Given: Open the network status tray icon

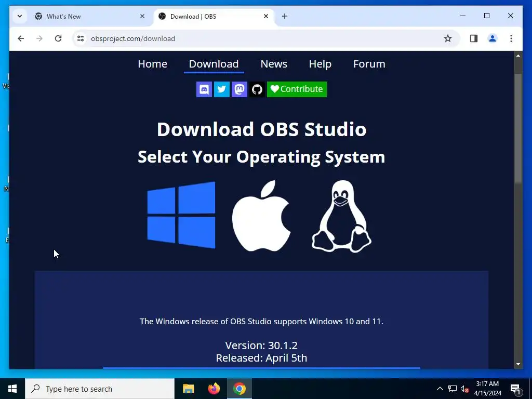Looking at the screenshot, I should coord(453,389).
